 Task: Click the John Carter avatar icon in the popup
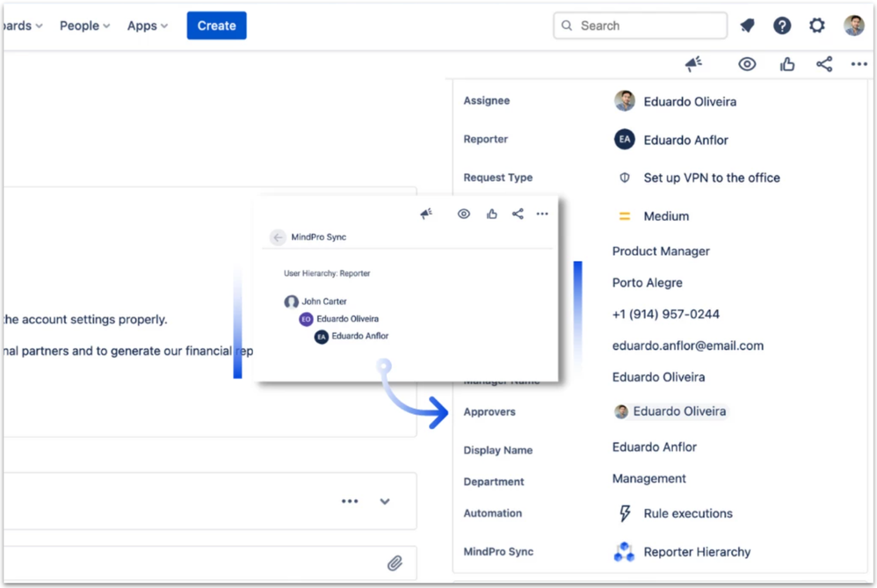[x=291, y=302]
